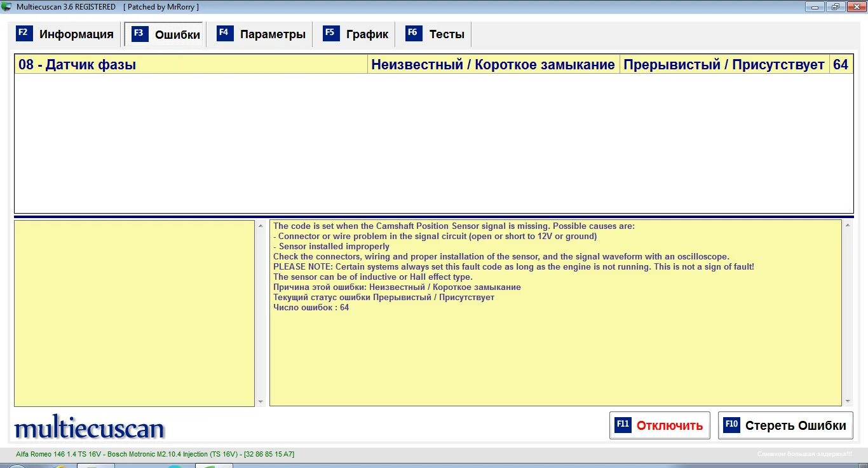The height and width of the screenshot is (468, 868).
Task: Click the F4 key icon
Action: click(x=225, y=33)
